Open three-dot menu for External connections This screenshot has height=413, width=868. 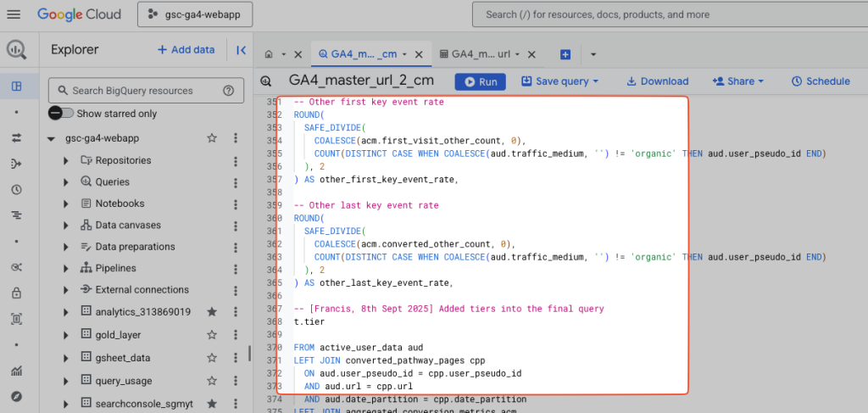[x=236, y=291]
